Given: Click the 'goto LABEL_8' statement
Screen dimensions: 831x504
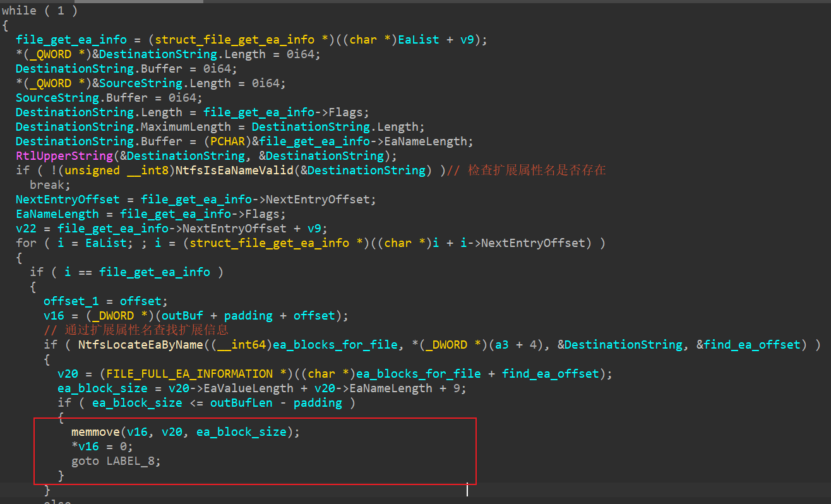Looking at the screenshot, I should tap(116, 460).
